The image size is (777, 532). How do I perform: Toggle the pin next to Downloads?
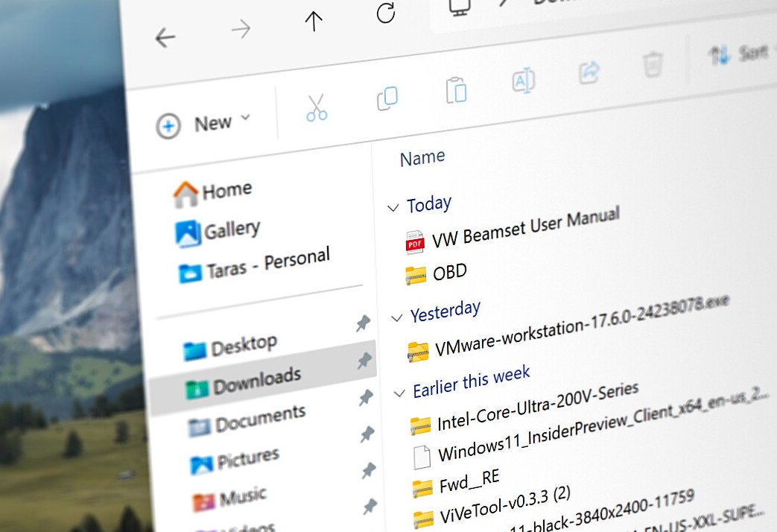[x=364, y=361]
